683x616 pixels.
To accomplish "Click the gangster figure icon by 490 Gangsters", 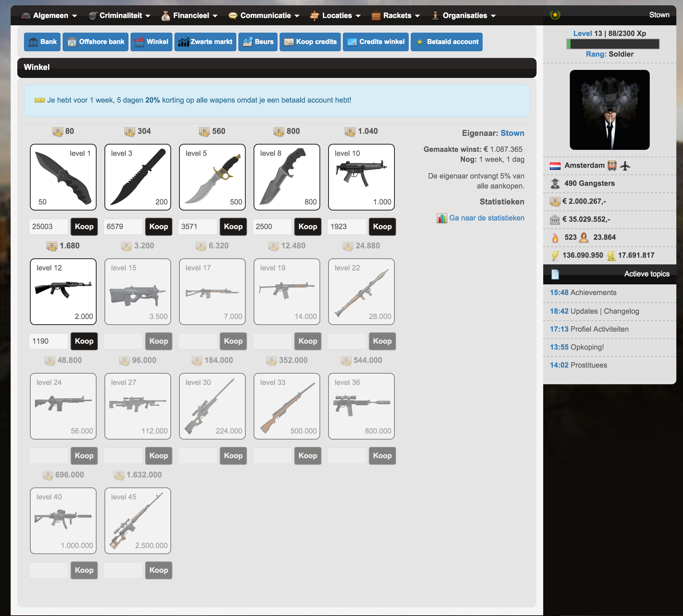I will click(555, 183).
